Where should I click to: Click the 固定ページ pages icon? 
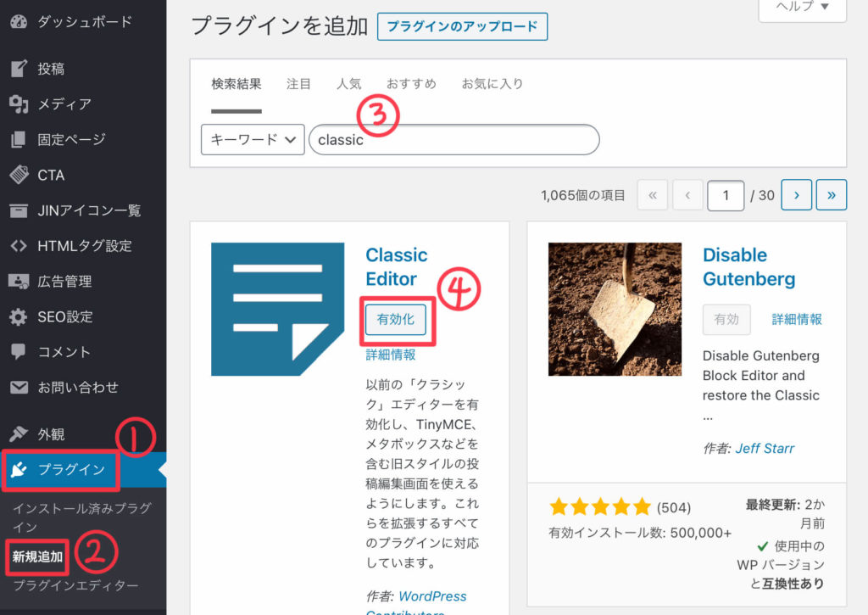point(19,139)
